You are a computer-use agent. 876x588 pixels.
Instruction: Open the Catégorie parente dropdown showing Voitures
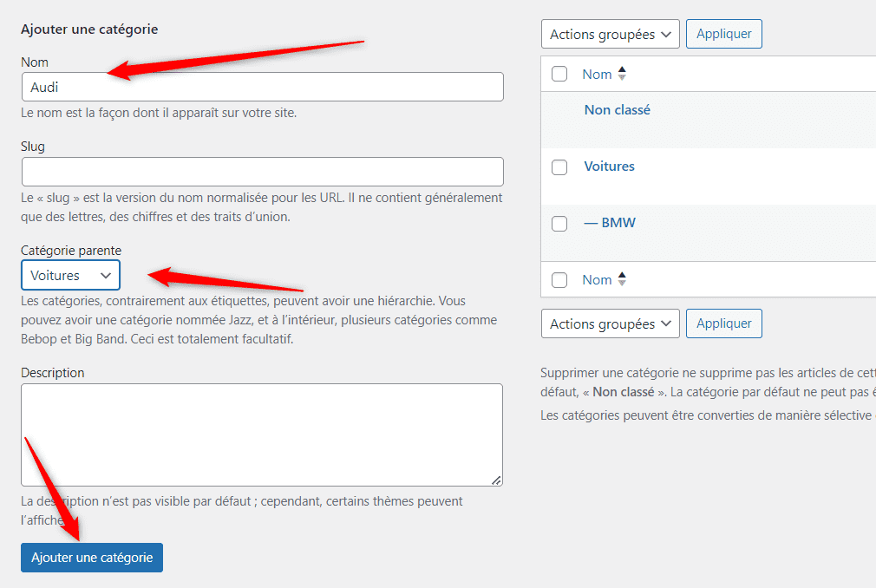70,275
